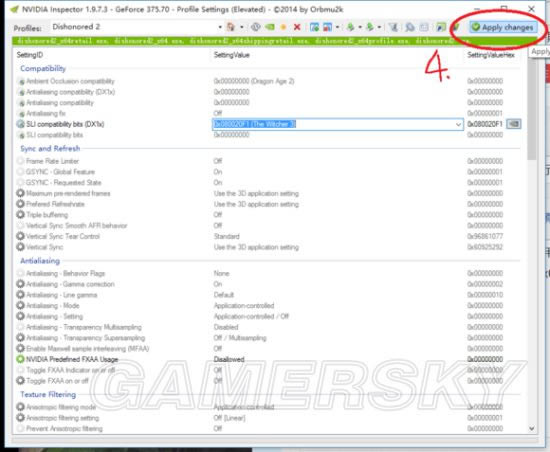Image resolution: width=550 pixels, height=452 pixels.
Task: Click the SettingValue column header
Action: tap(232, 55)
